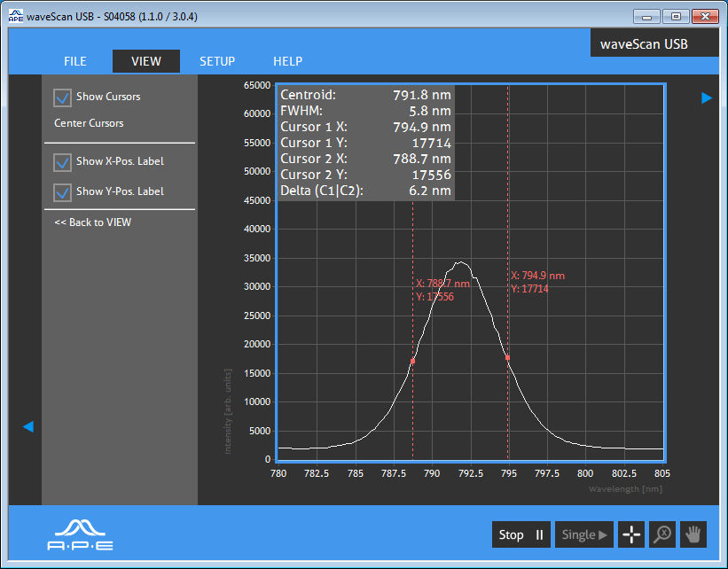Click the waveScan window icon in the title bar
The height and width of the screenshot is (569, 728).
pos(14,15)
